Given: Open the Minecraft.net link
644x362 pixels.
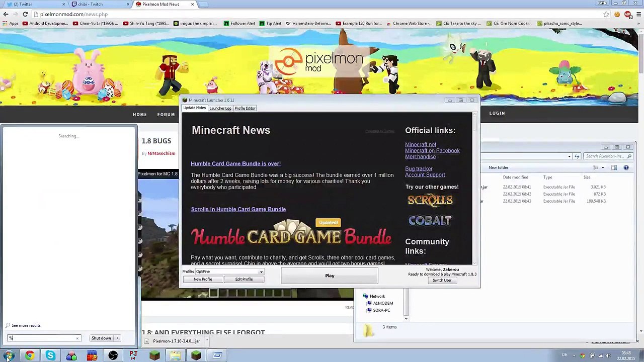Looking at the screenshot, I should [421, 145].
